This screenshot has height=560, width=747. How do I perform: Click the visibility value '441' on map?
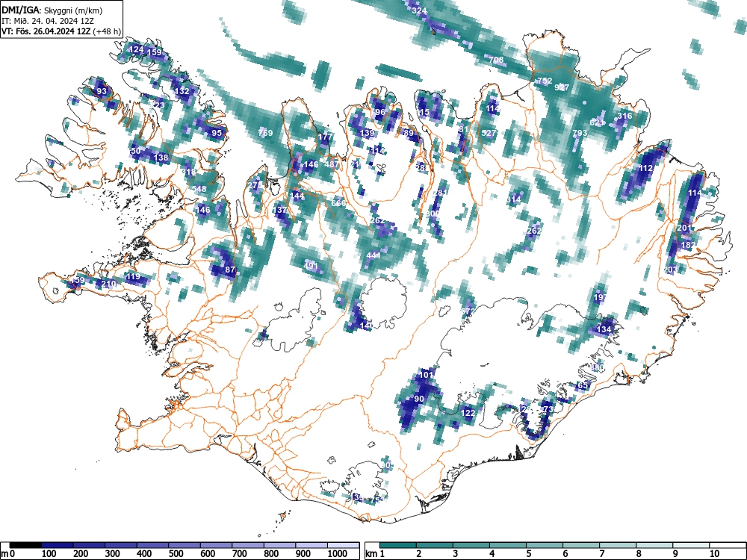[x=373, y=255]
